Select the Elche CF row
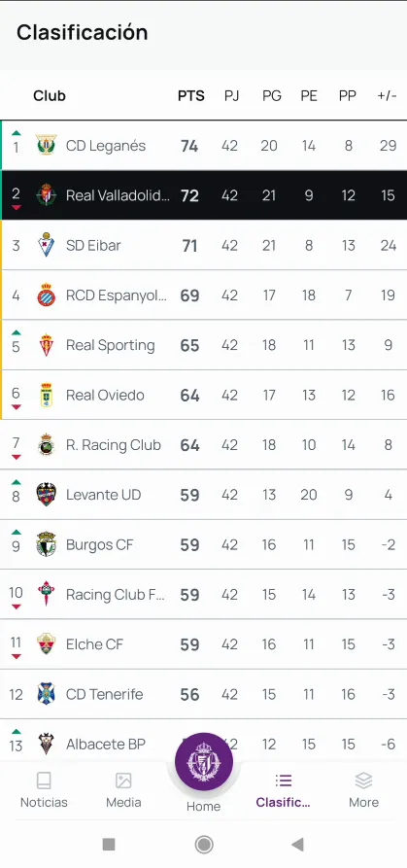Screen dimensions: 407x868 (204, 643)
